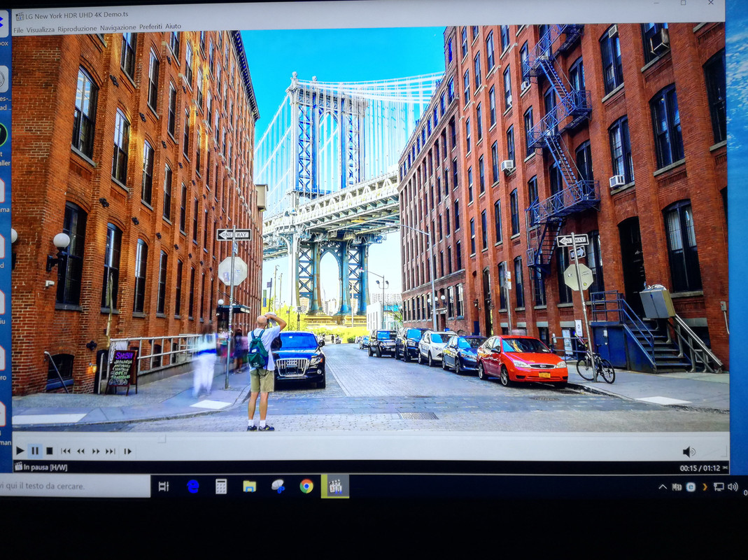Click the volume slider in the player
This screenshot has height=560, width=748.
[712, 451]
